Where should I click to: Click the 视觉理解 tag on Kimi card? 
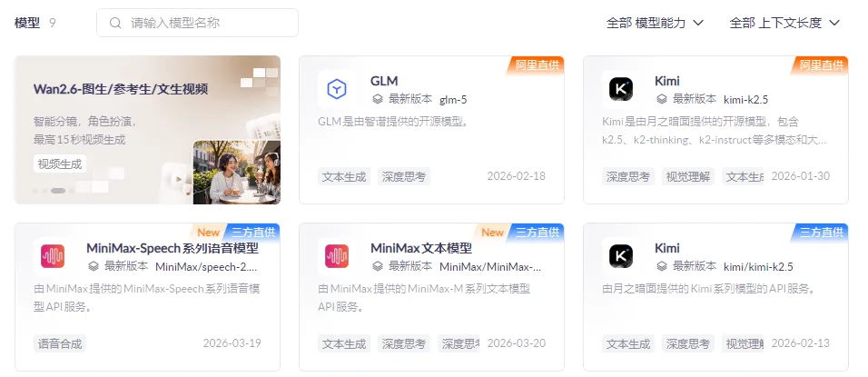(x=688, y=176)
